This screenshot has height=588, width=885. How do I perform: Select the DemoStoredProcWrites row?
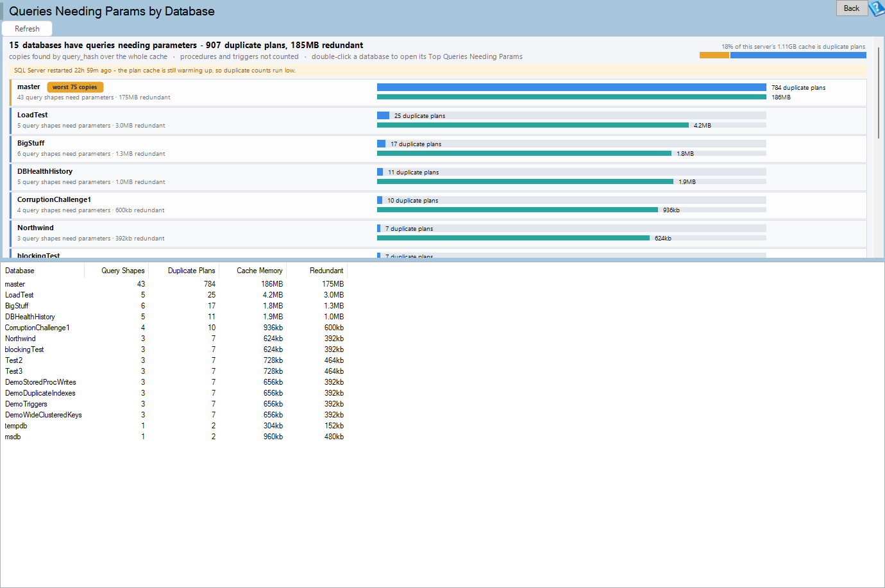pyautogui.click(x=174, y=382)
